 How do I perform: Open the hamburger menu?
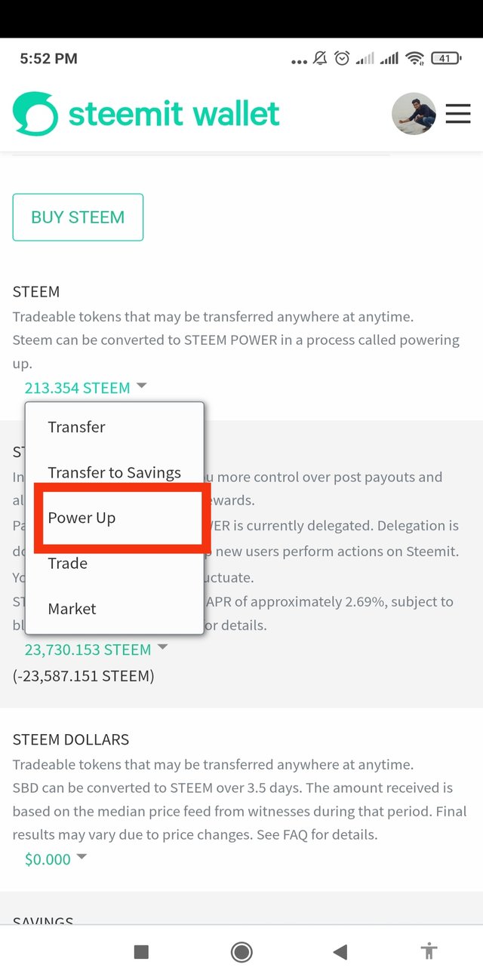457,114
